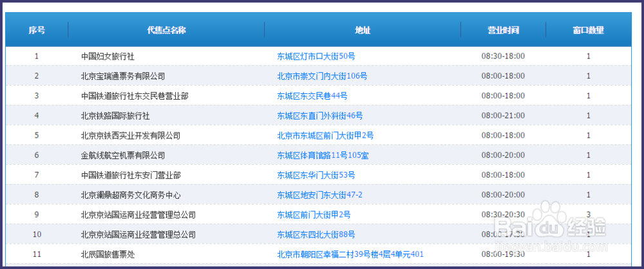The height and width of the screenshot is (269, 644).
Task: Select the name 中国妇女旅行社
Action: coord(108,56)
